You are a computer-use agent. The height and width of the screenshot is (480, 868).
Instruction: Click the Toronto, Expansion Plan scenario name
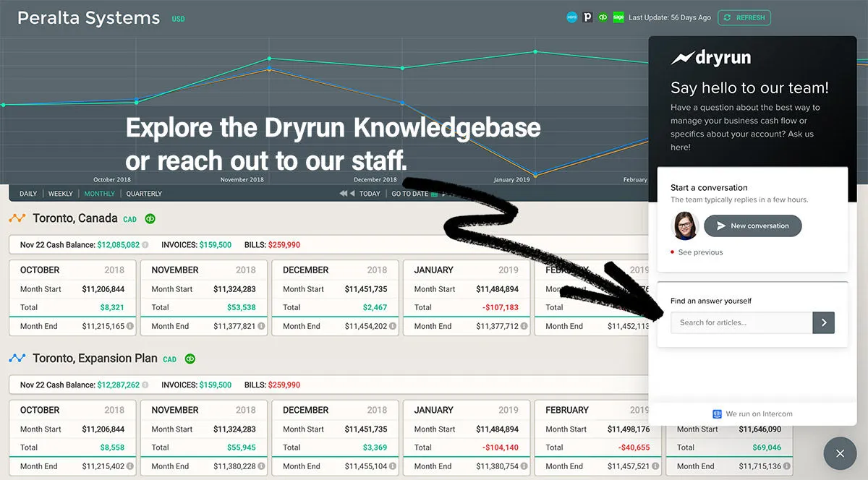click(95, 359)
